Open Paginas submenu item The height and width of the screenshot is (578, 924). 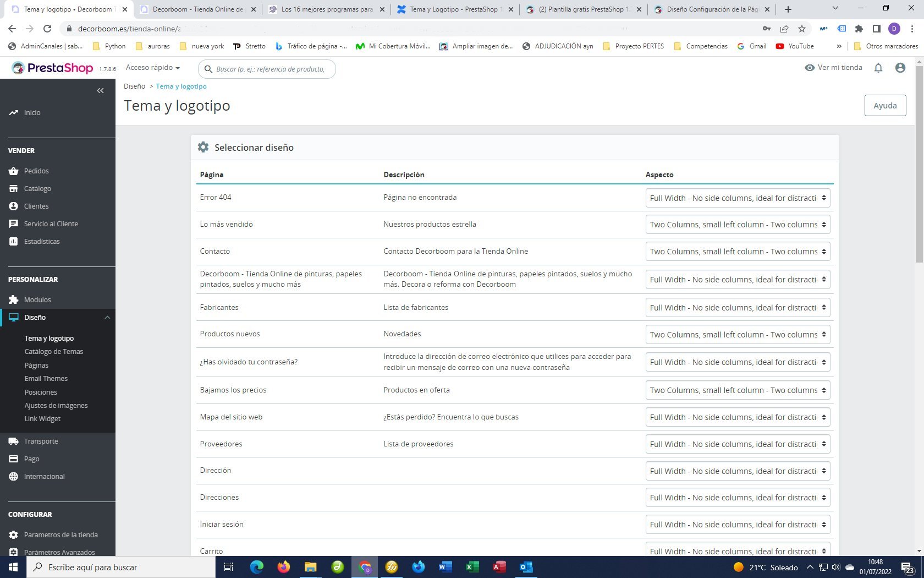pyautogui.click(x=36, y=366)
